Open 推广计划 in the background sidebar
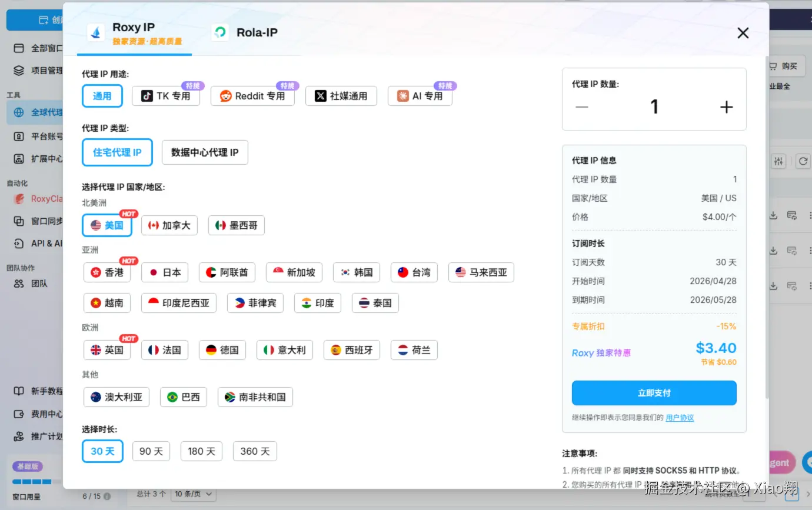Screen dimensions: 812x510 [x=38, y=437]
